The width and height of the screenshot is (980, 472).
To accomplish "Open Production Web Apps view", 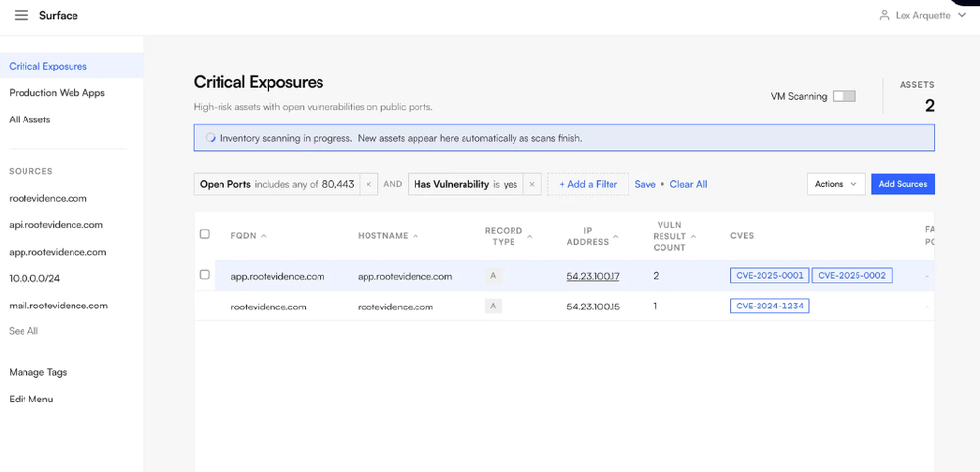I will [57, 92].
